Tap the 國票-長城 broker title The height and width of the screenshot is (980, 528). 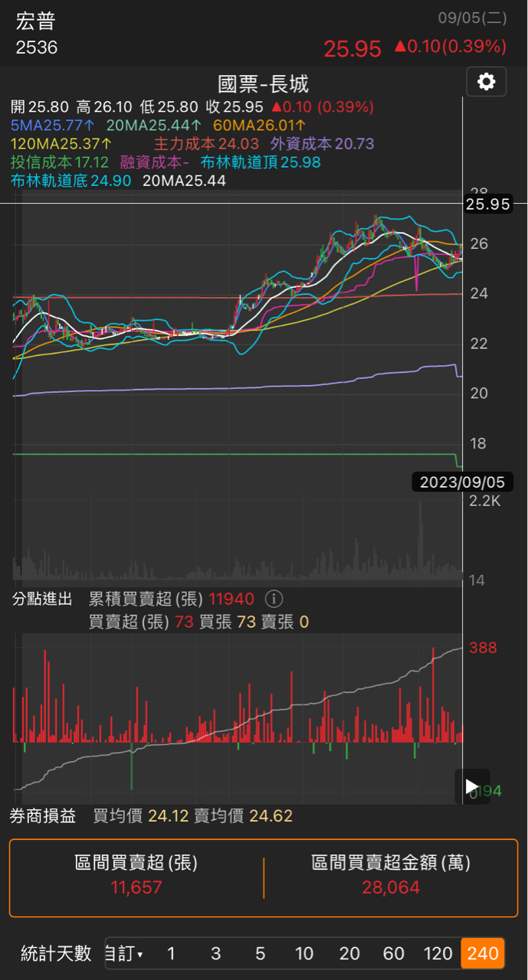click(x=263, y=83)
